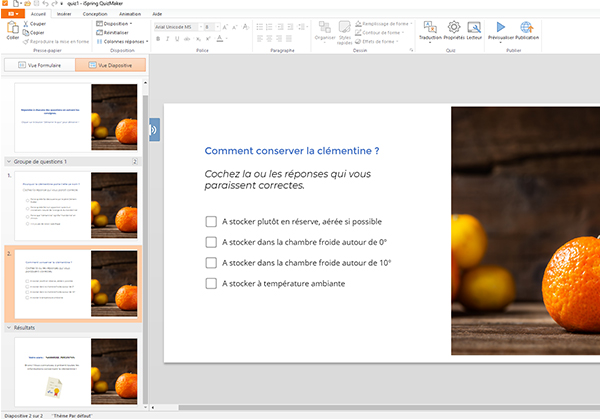Check 'A stocker plutôt en réserve' checkbox
600x419 pixels.
(210, 222)
